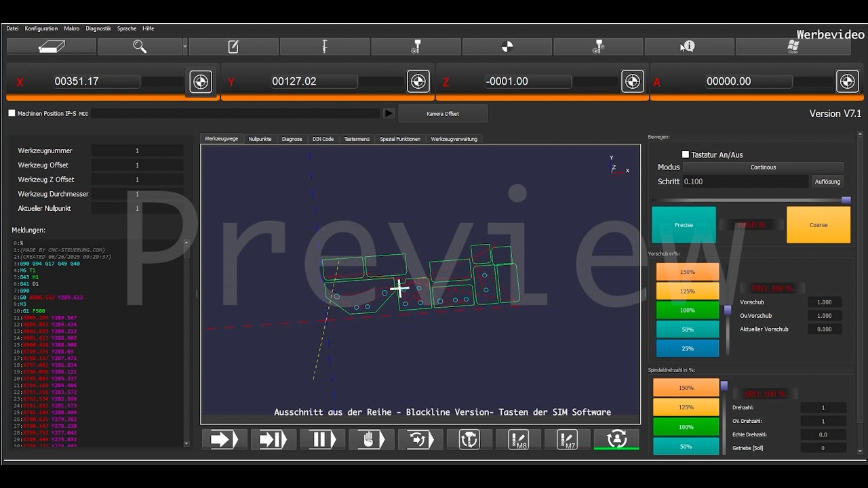Switch to the Diagnose tab
This screenshot has height=488, width=868.
(x=292, y=138)
